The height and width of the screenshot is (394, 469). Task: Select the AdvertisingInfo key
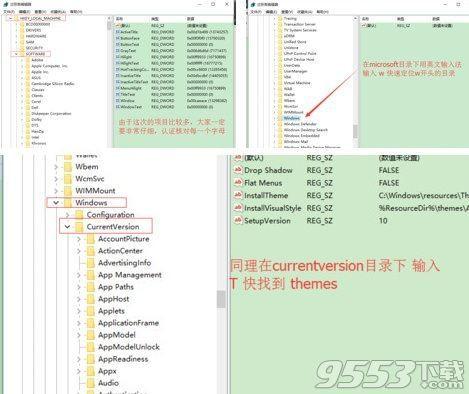pos(124,263)
